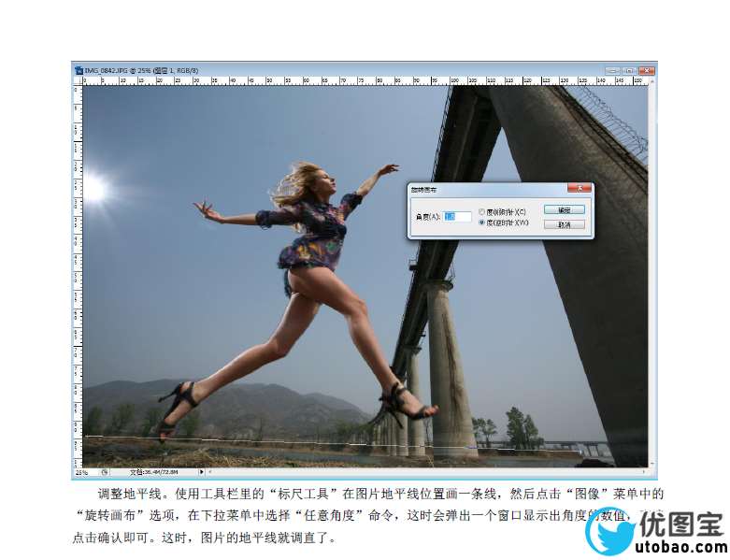Screen dimensions: 730x560
Task: Click the horizontal scrollbar below the canvas
Action: point(426,472)
